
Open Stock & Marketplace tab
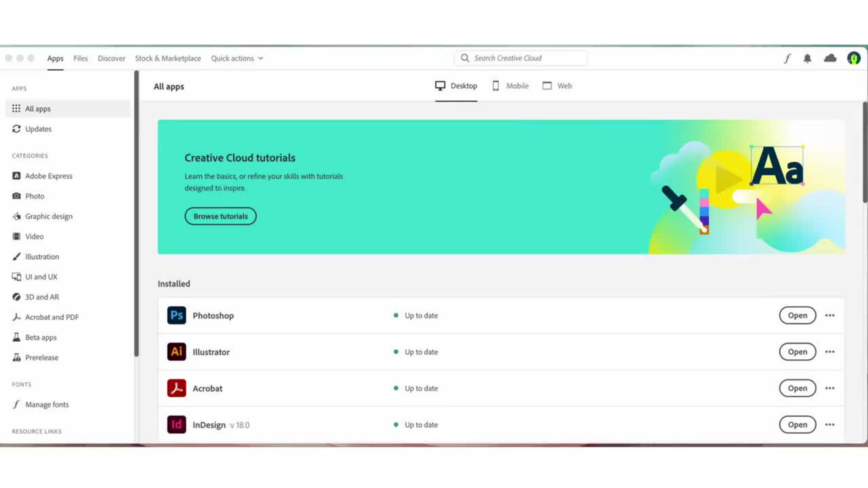click(168, 58)
